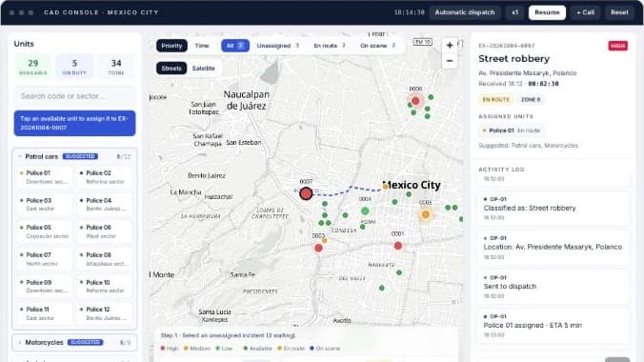Select unit Police 05

click(x=45, y=231)
